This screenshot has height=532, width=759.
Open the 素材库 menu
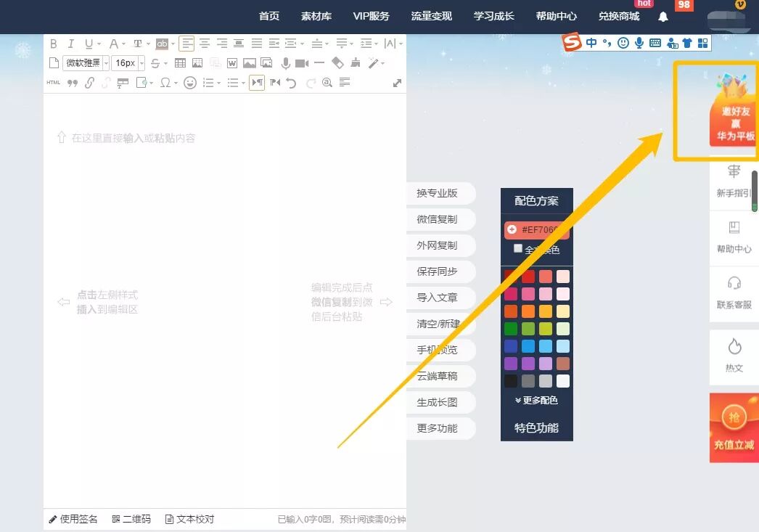[316, 17]
